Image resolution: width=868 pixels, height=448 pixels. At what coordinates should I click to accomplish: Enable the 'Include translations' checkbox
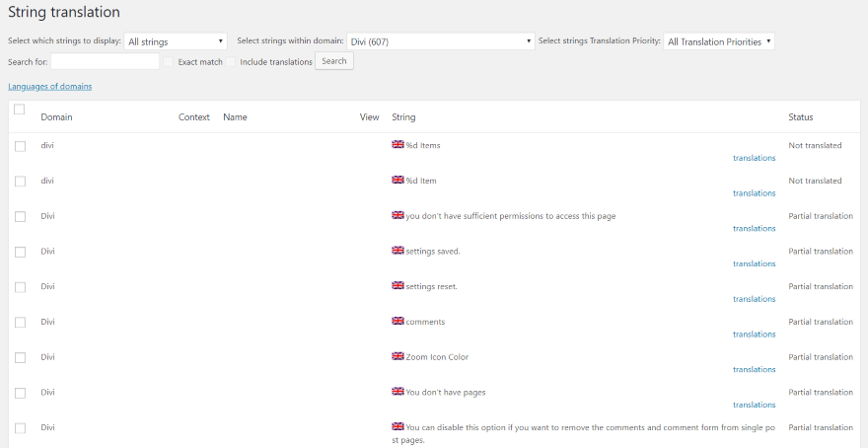point(230,61)
